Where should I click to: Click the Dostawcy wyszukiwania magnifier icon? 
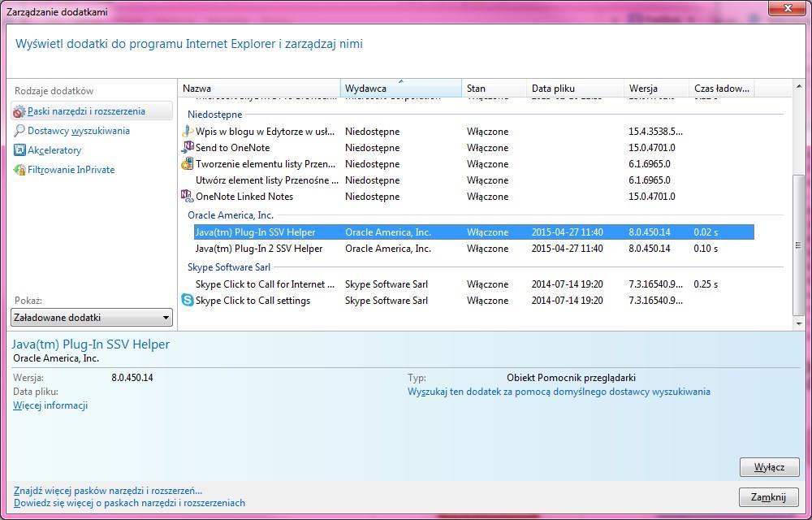pyautogui.click(x=19, y=131)
